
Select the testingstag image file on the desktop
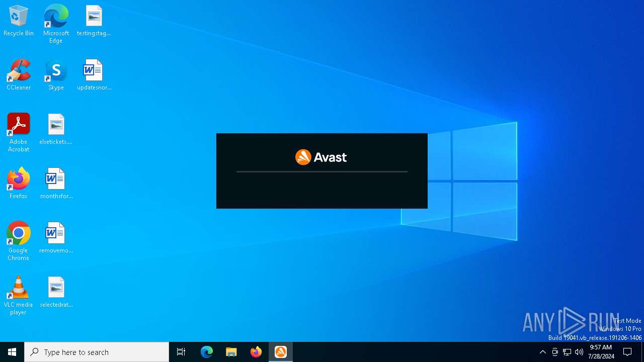pos(94,21)
